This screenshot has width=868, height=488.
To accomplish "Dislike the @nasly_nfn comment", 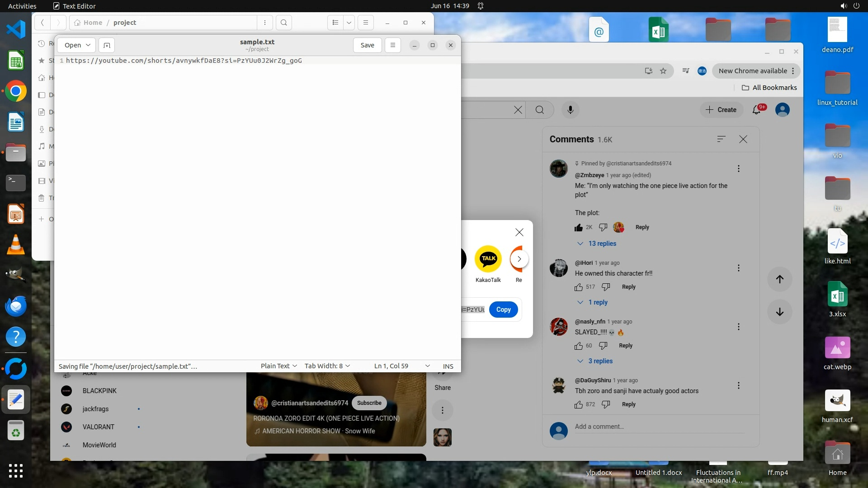I will [603, 346].
